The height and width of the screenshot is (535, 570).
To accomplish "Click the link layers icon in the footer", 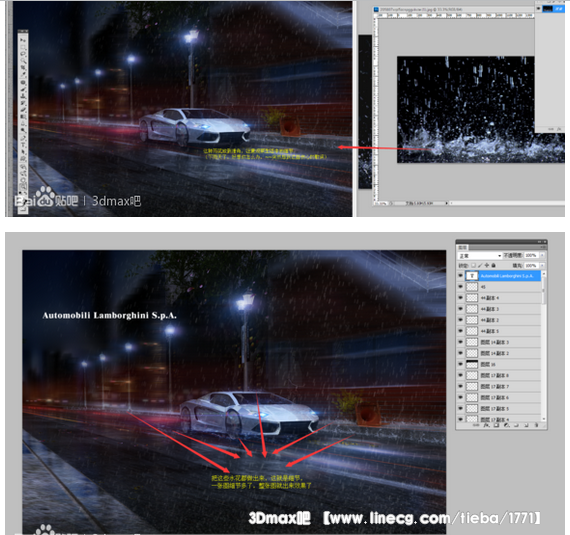I will click(x=476, y=425).
